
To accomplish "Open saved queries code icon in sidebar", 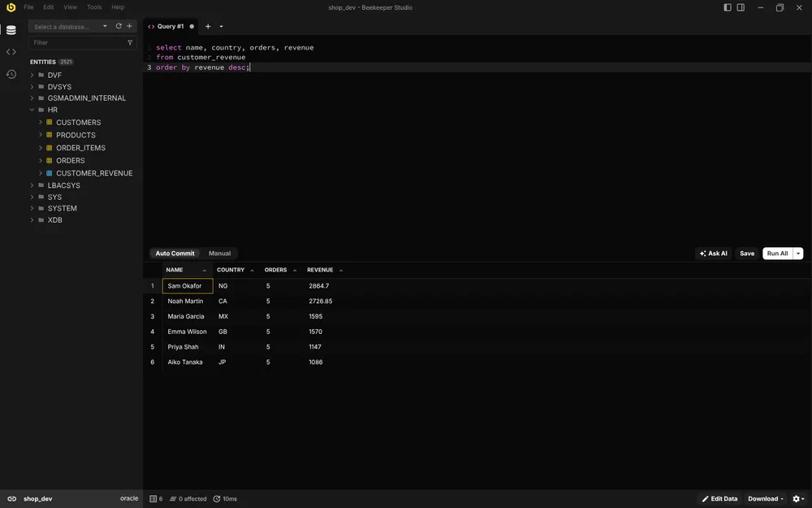I will pos(11,52).
